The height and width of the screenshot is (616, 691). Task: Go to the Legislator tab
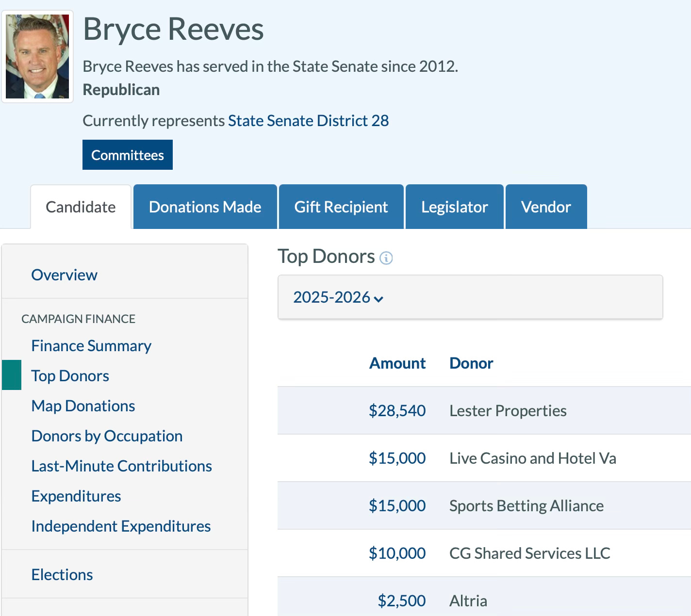(454, 207)
